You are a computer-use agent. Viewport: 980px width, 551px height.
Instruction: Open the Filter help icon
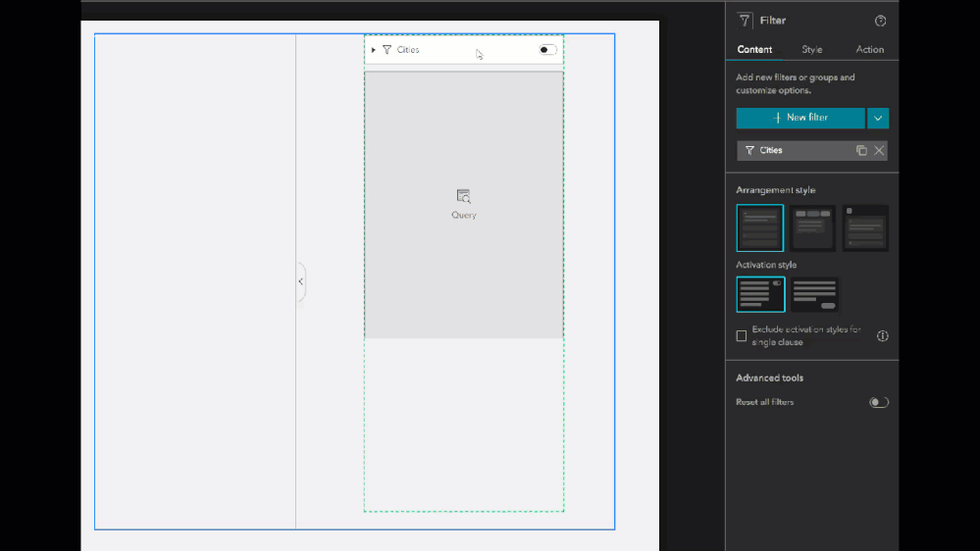(x=880, y=21)
